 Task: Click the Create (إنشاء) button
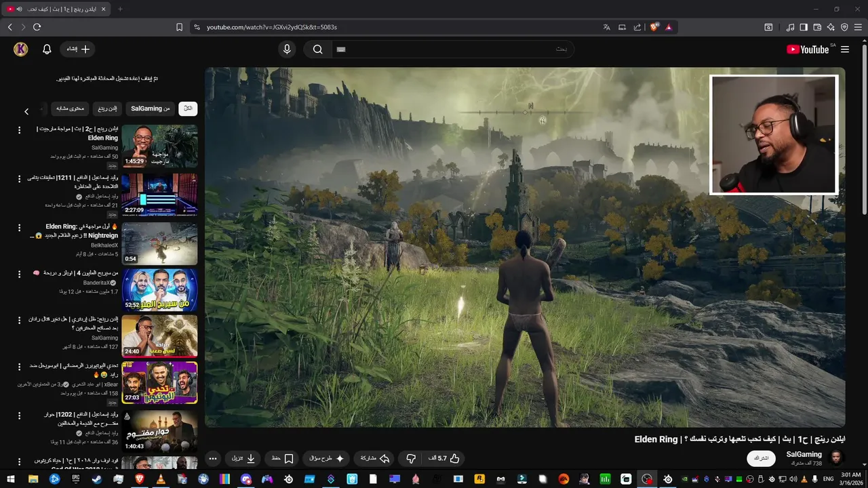(78, 49)
